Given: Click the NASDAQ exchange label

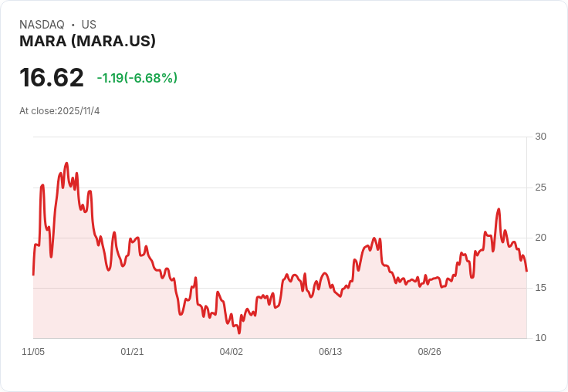Looking at the screenshot, I should click(x=42, y=25).
